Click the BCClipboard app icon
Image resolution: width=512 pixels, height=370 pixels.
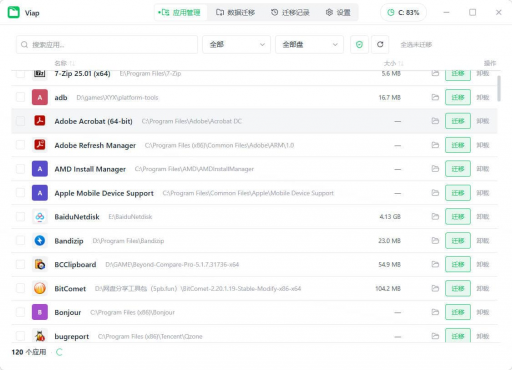[40, 264]
